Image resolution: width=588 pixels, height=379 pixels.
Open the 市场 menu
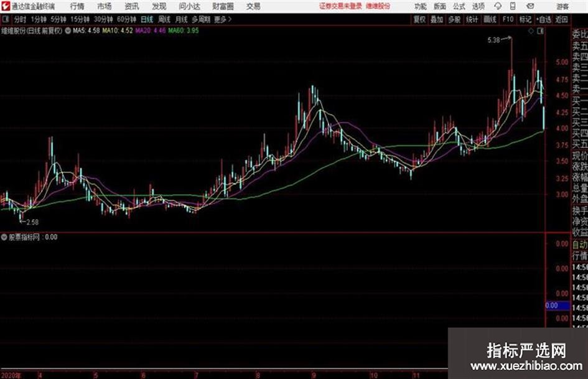105,6
